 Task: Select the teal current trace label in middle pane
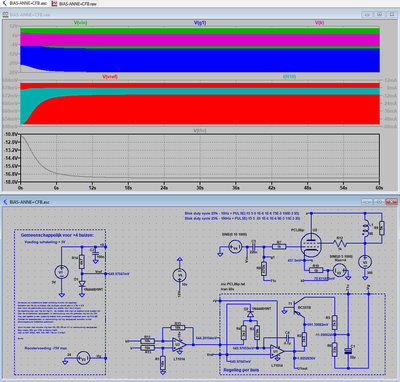click(289, 77)
